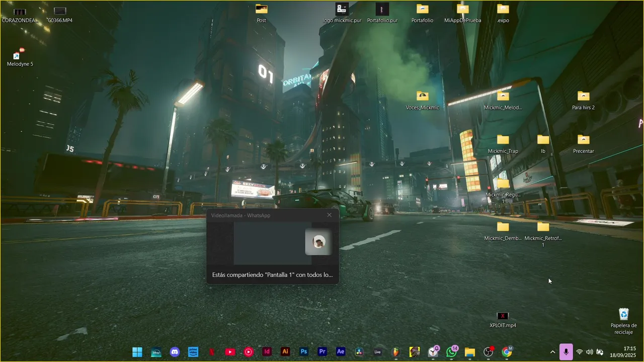
Task: Switch to OBS Studio in taskbar
Action: click(489, 352)
